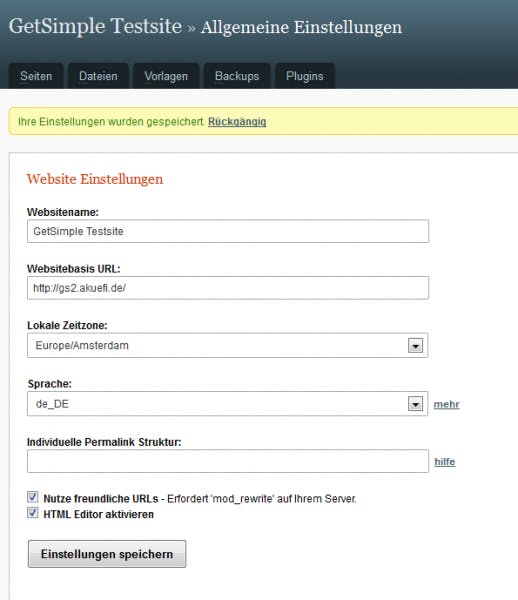
Task: Open the Plugins tab
Action: [x=305, y=76]
